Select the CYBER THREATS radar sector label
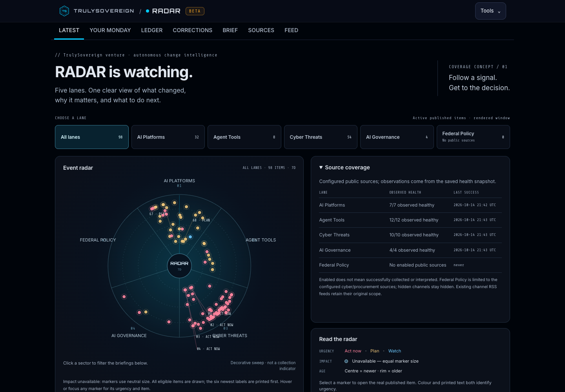The width and height of the screenshot is (565, 392). point(230,336)
